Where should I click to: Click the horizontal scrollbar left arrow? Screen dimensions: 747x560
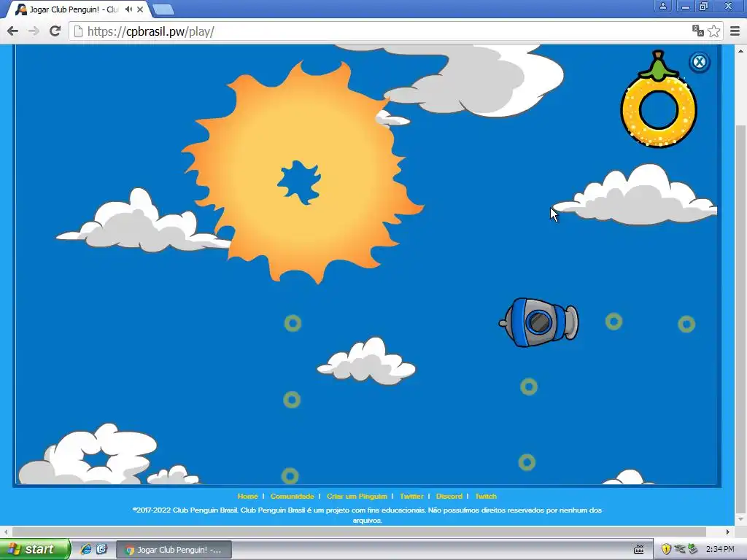coord(6,532)
